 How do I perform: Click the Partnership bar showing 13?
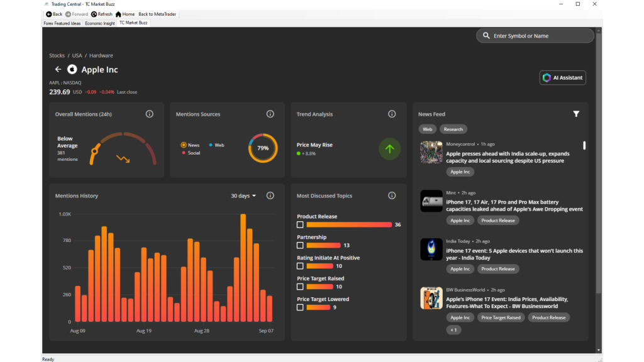324,245
